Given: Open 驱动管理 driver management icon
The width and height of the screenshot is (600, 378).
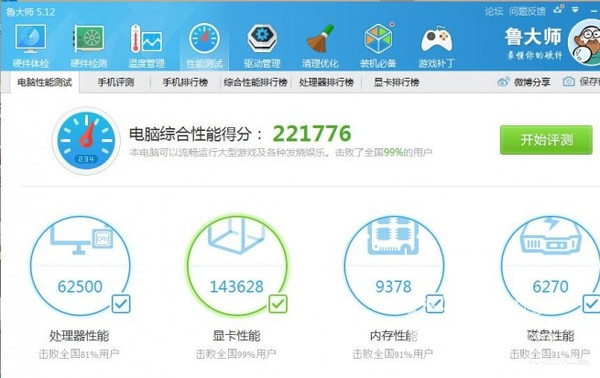Looking at the screenshot, I should point(262,39).
